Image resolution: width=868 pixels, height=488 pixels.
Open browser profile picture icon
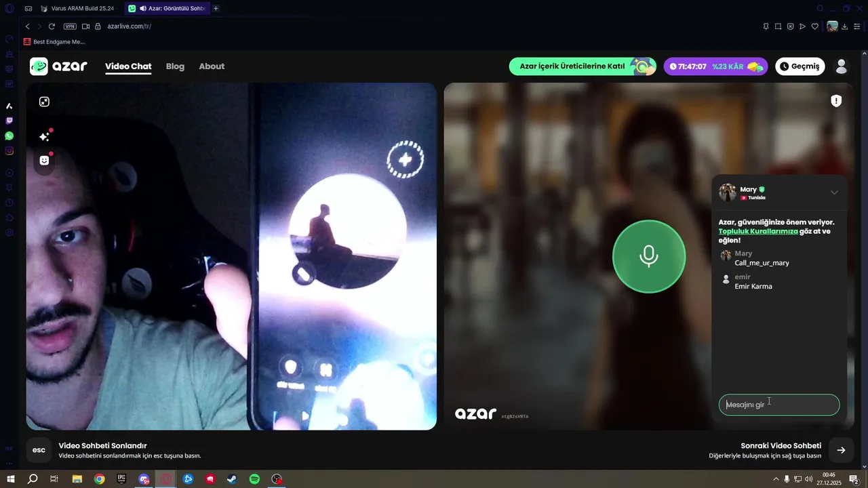832,26
